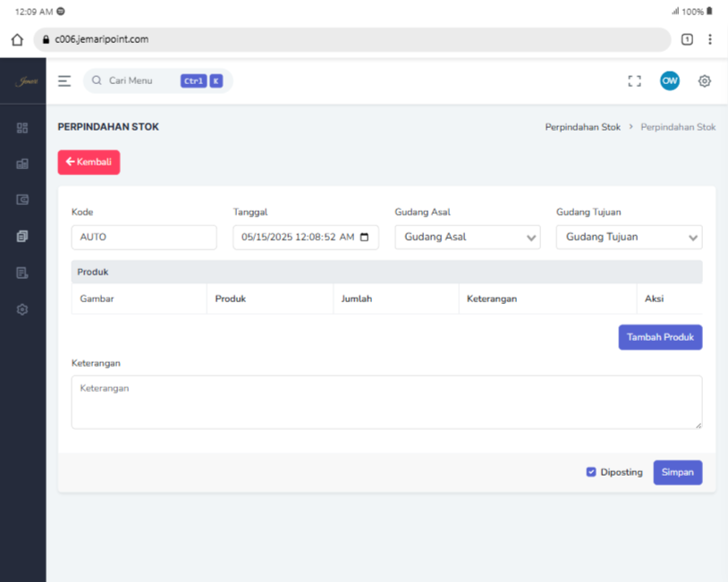Open the calendar picker in Tanggal field
The width and height of the screenshot is (728, 582).
coord(364,238)
